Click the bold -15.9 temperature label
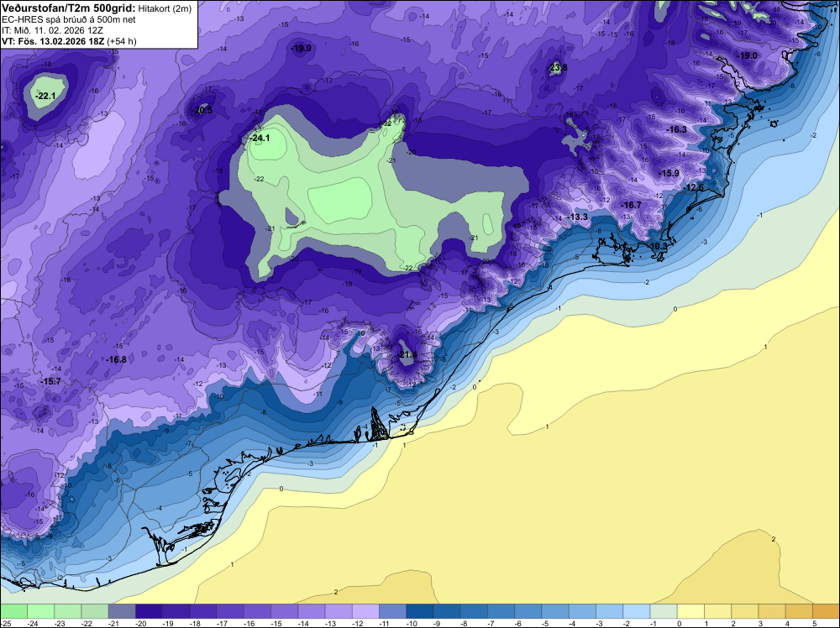This screenshot has width=840, height=628. [x=669, y=174]
